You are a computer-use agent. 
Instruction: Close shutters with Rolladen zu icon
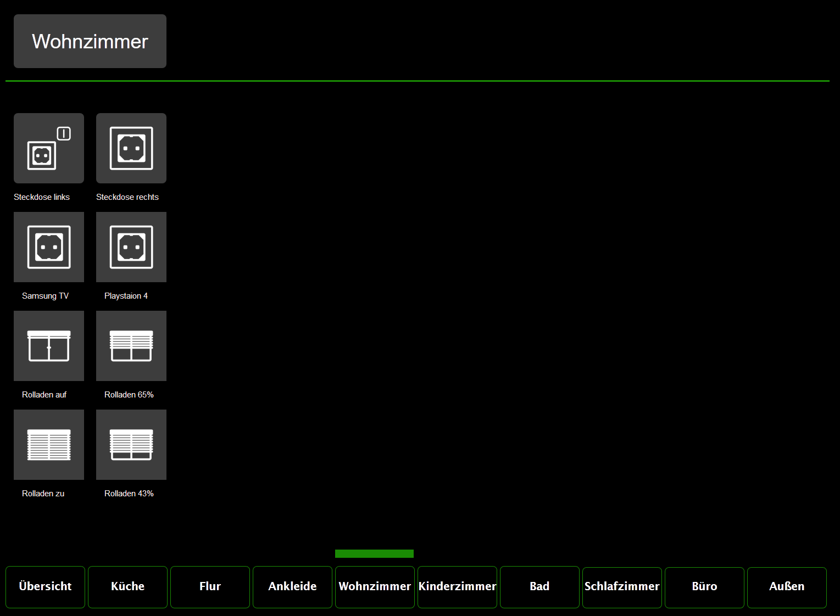pos(49,445)
